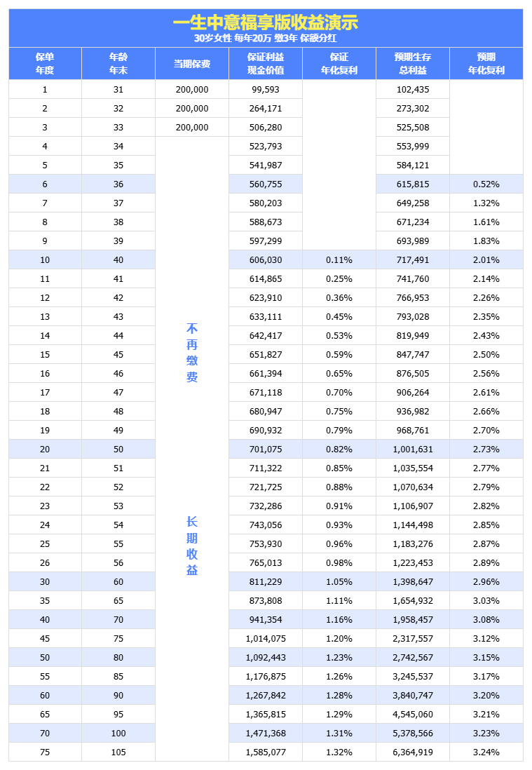Click the 3.24% expected rate cell

click(486, 752)
